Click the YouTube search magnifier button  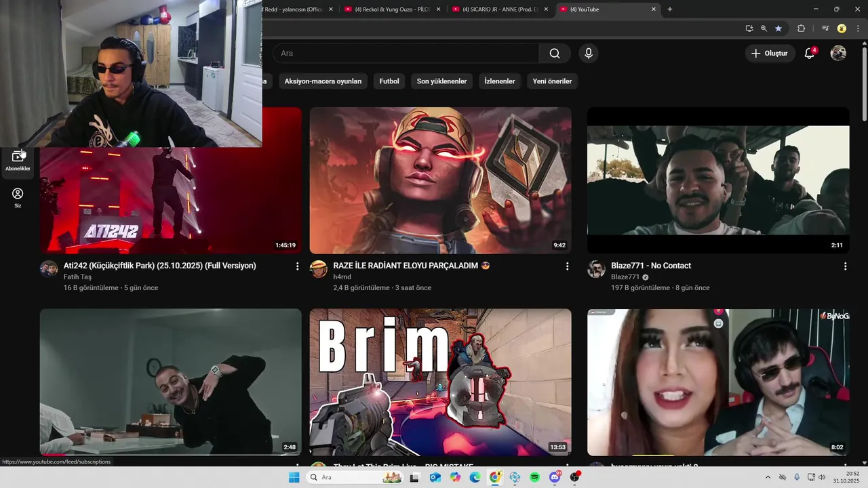555,54
